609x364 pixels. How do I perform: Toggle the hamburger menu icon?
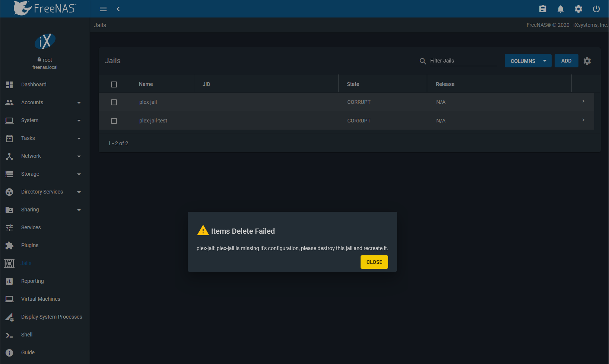point(103,9)
